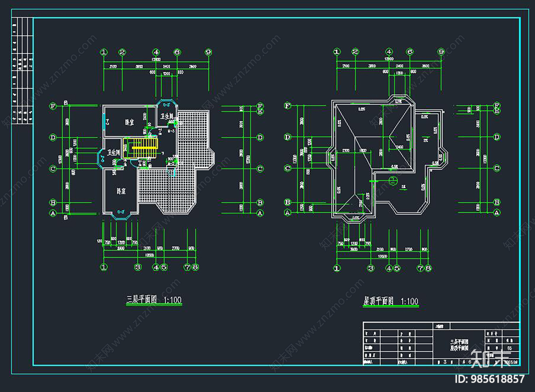Select axis bubble 2 above the third-floor plan
This screenshot has height=392, width=535.
[x=122, y=52]
